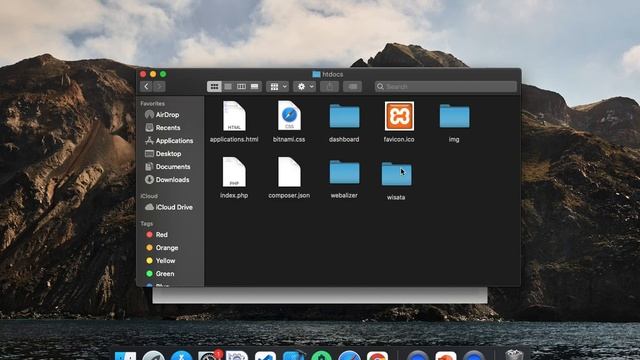
Task: Select the index.php file icon
Action: 234,172
